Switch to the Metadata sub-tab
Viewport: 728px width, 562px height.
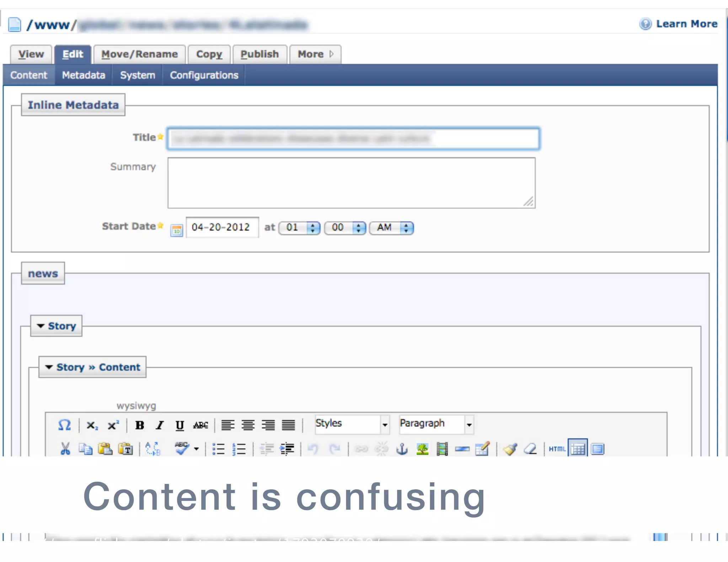pos(84,75)
